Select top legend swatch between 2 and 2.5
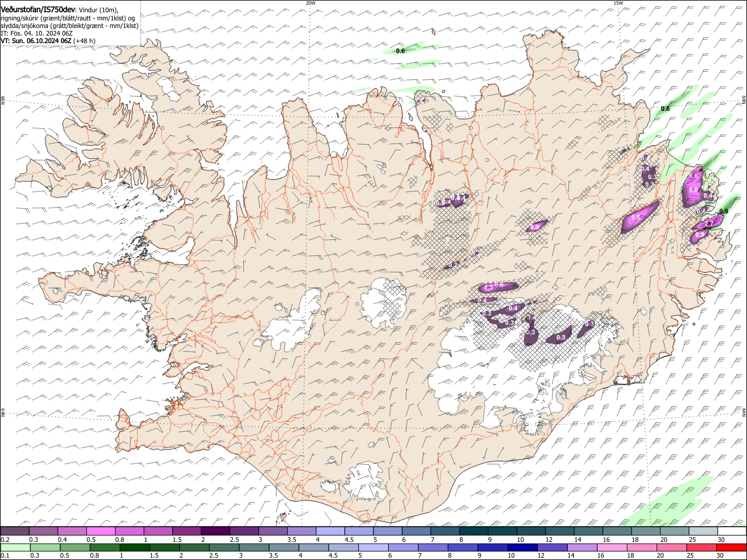Viewport: 747px width, 560px height. [215, 531]
